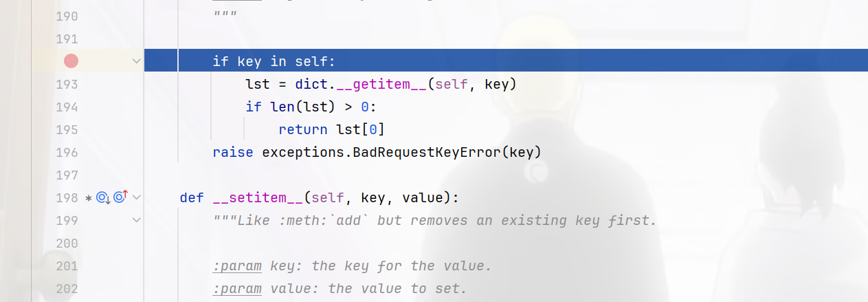Viewport: 868px width, 302px height.
Task: Click the ':param value' docstring tag
Action: (237, 289)
